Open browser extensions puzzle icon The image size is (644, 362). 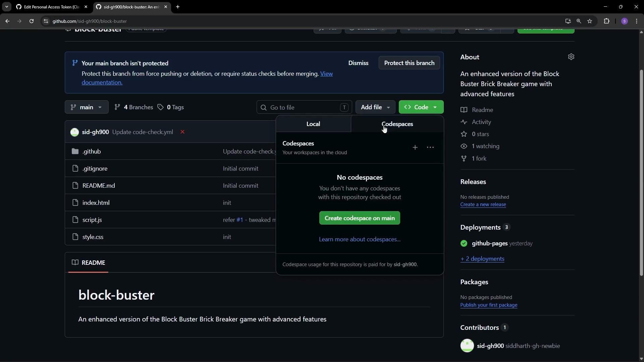coord(606,21)
